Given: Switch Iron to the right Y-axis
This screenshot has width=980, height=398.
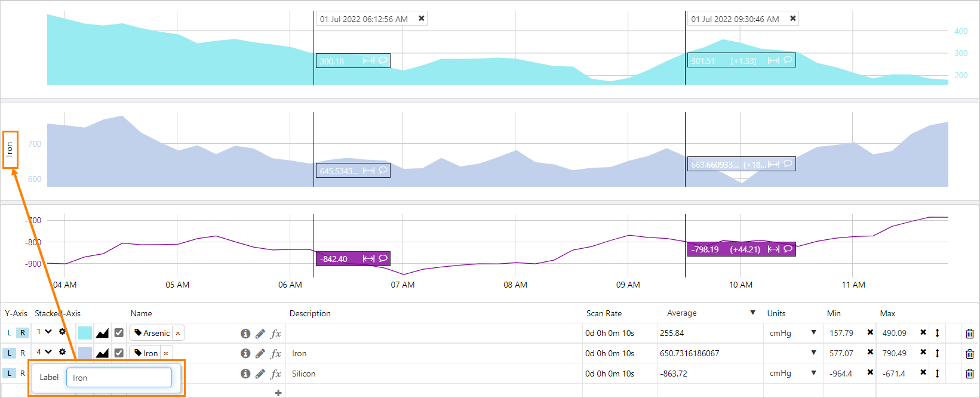Looking at the screenshot, I should coord(23,353).
